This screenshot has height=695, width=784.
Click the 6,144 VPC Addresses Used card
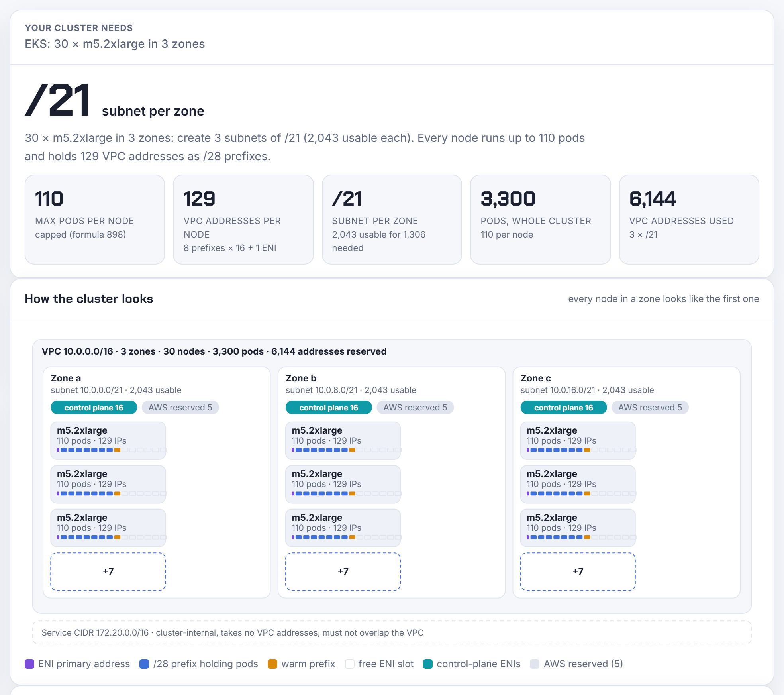tap(689, 220)
